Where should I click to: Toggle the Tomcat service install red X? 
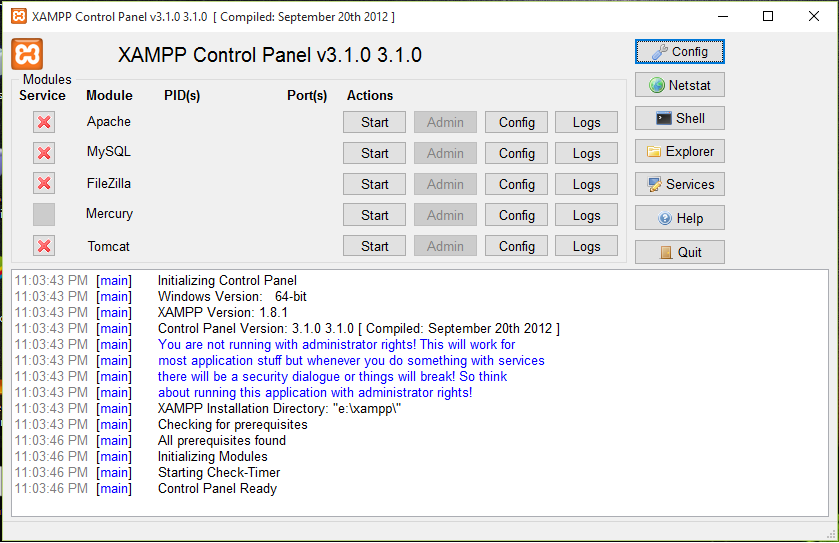pos(44,246)
